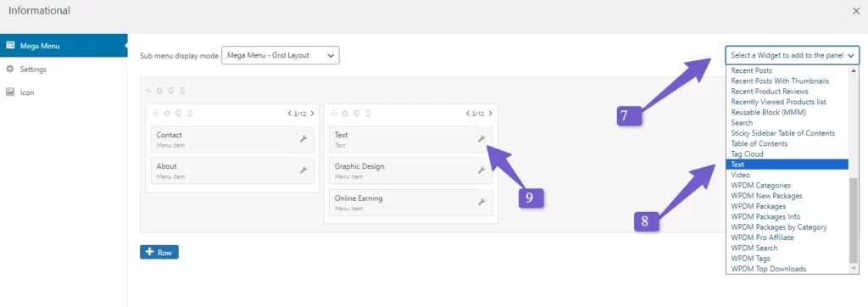Toggle mobile visibility icon for the whole row
This screenshot has width=868, height=307.
(183, 91)
